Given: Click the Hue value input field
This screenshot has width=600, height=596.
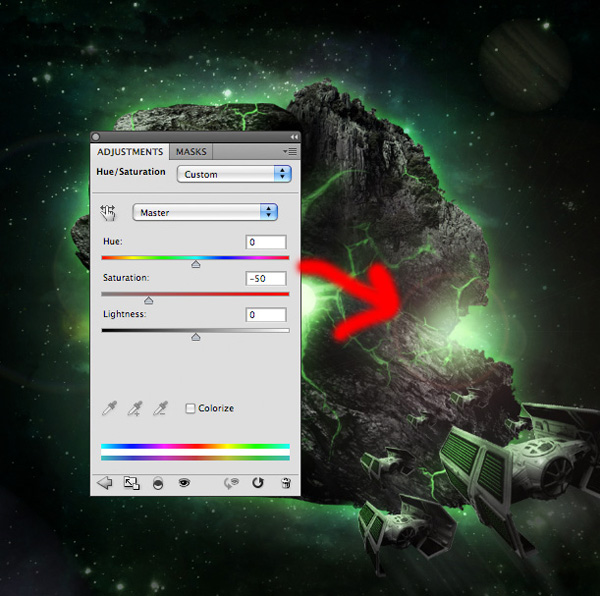Looking at the screenshot, I should [x=266, y=242].
